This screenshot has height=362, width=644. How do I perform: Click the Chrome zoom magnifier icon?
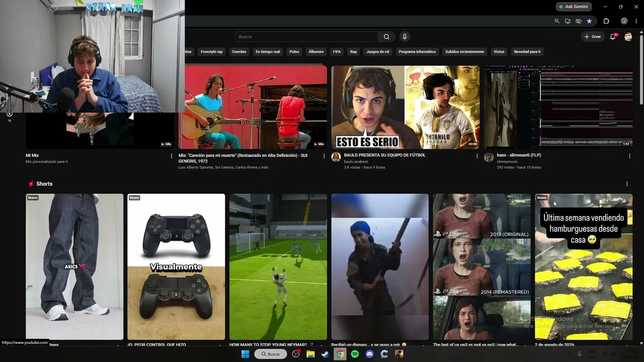(x=557, y=21)
